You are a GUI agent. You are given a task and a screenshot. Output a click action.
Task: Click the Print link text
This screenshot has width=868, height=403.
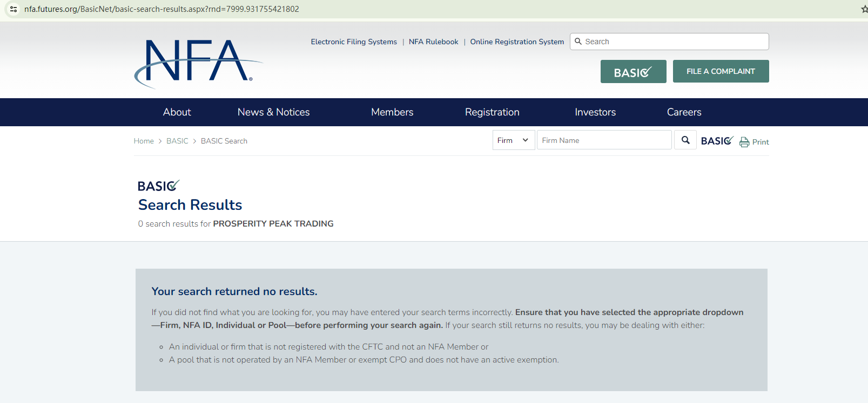[761, 142]
